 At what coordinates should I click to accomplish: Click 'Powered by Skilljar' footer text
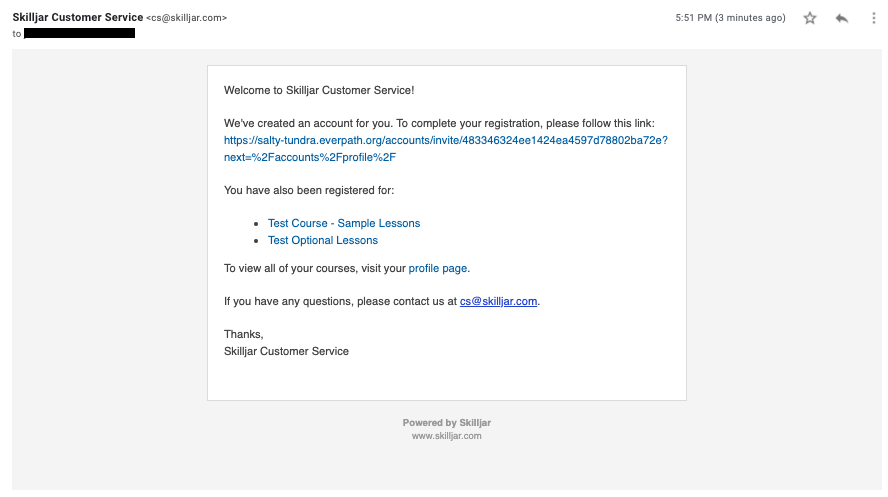446,423
